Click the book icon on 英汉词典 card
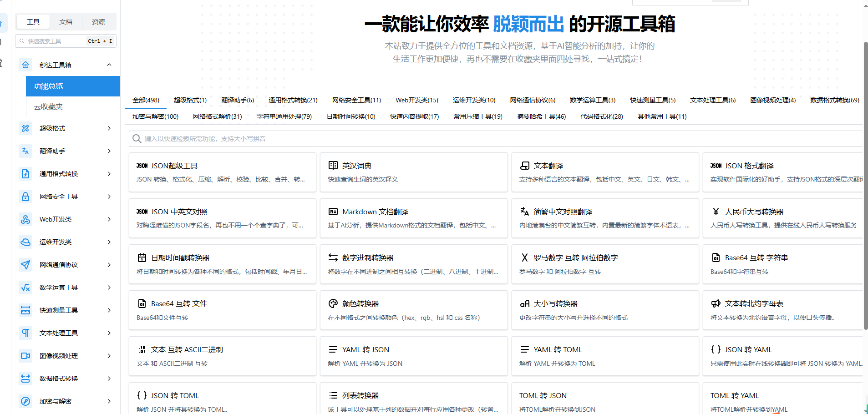This screenshot has width=868, height=414. pos(333,166)
